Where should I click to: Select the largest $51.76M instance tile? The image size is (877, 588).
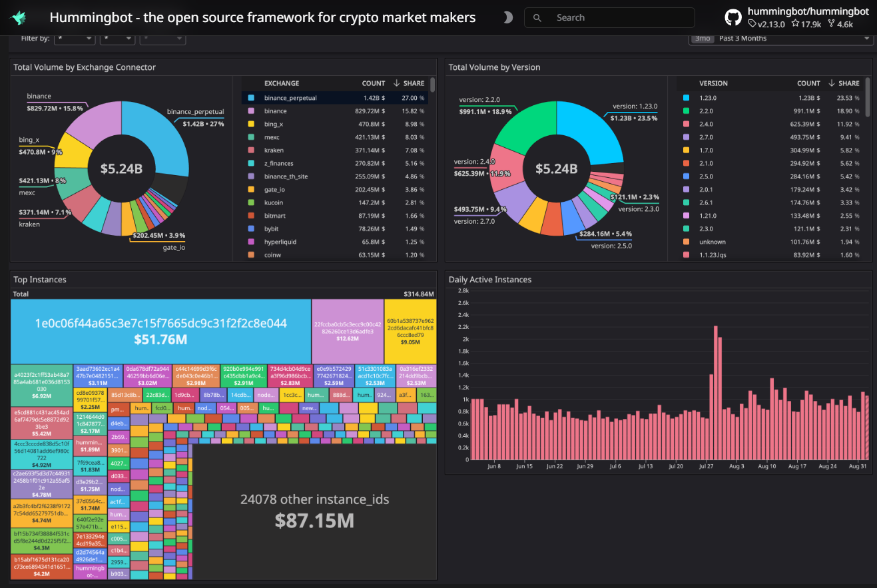[x=160, y=331]
